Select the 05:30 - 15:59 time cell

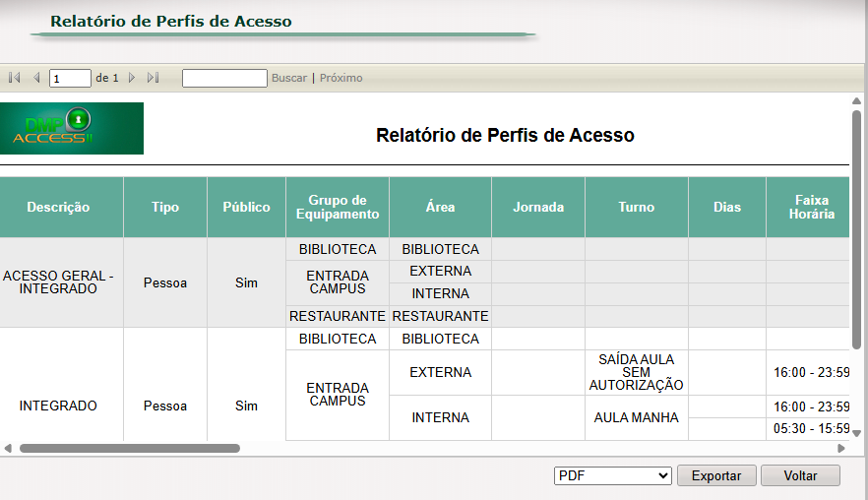pos(808,428)
